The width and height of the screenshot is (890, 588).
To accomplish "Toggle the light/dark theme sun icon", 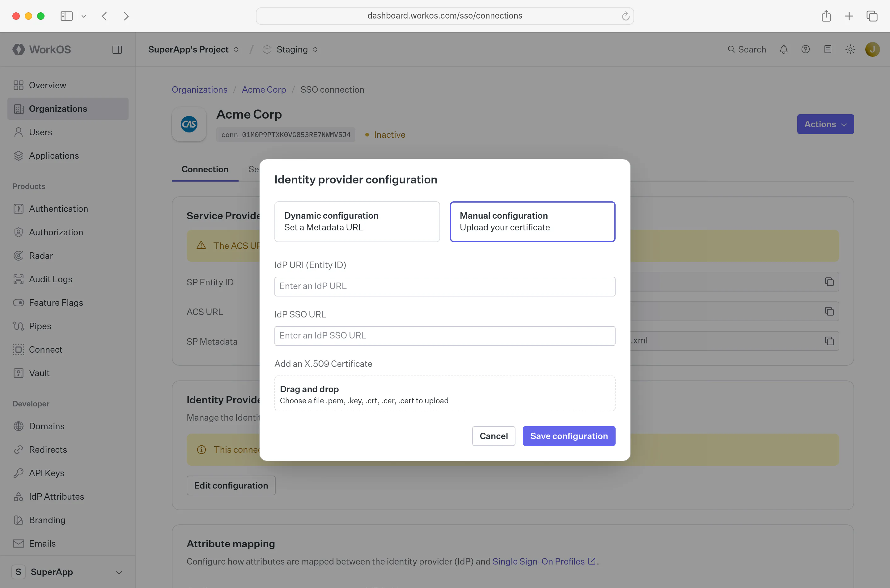I will [x=850, y=49].
